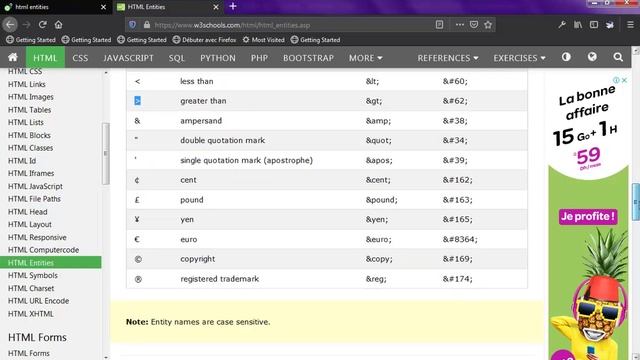Click the padlock site security icon
This screenshot has width=640, height=360.
(147, 25)
